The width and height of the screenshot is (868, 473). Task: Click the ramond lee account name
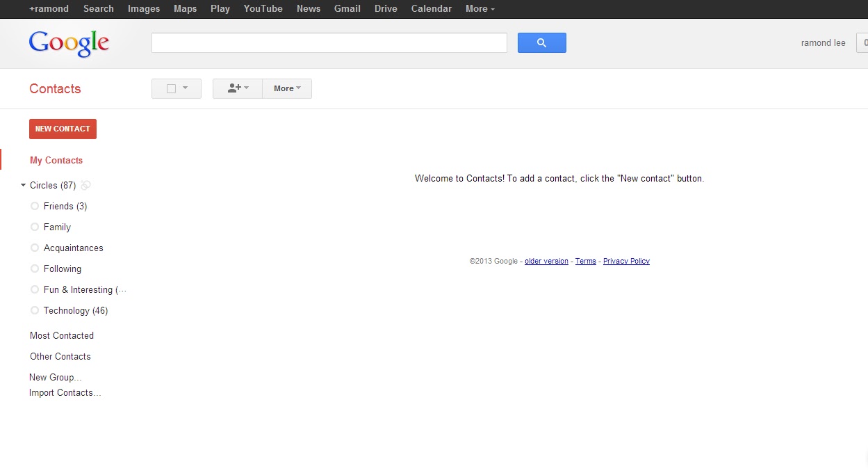tap(824, 43)
